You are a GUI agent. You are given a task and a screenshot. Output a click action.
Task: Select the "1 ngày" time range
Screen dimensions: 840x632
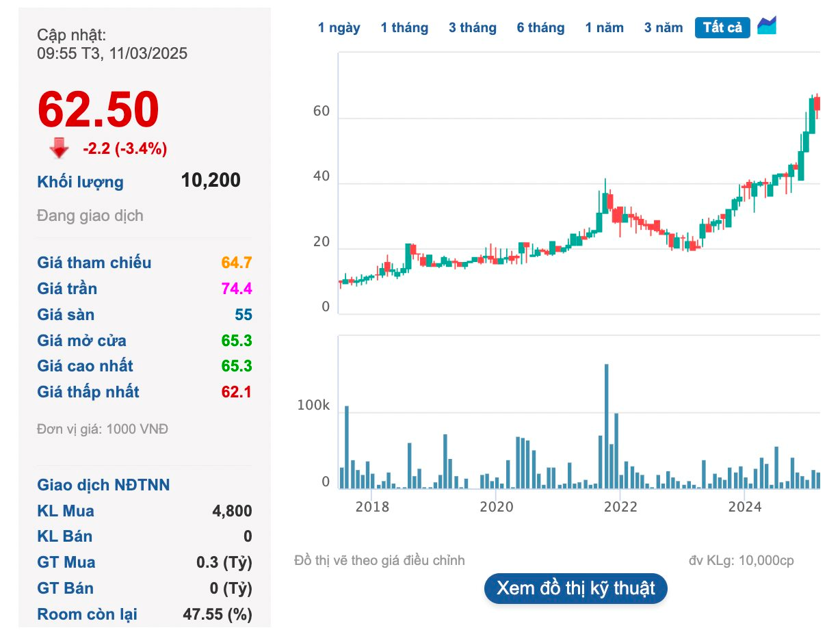point(339,28)
